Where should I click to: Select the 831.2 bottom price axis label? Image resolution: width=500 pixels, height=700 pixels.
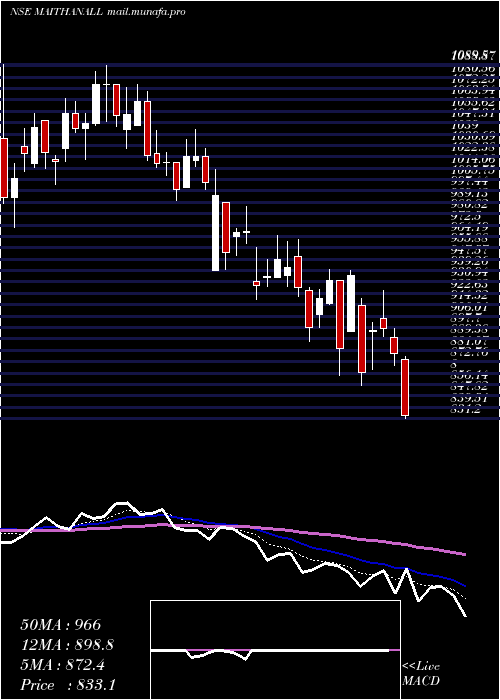click(x=465, y=410)
